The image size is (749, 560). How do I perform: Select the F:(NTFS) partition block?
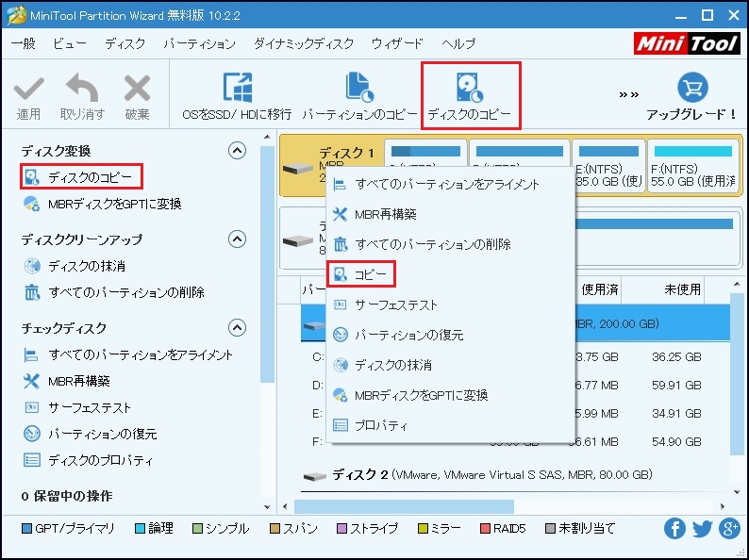692,166
